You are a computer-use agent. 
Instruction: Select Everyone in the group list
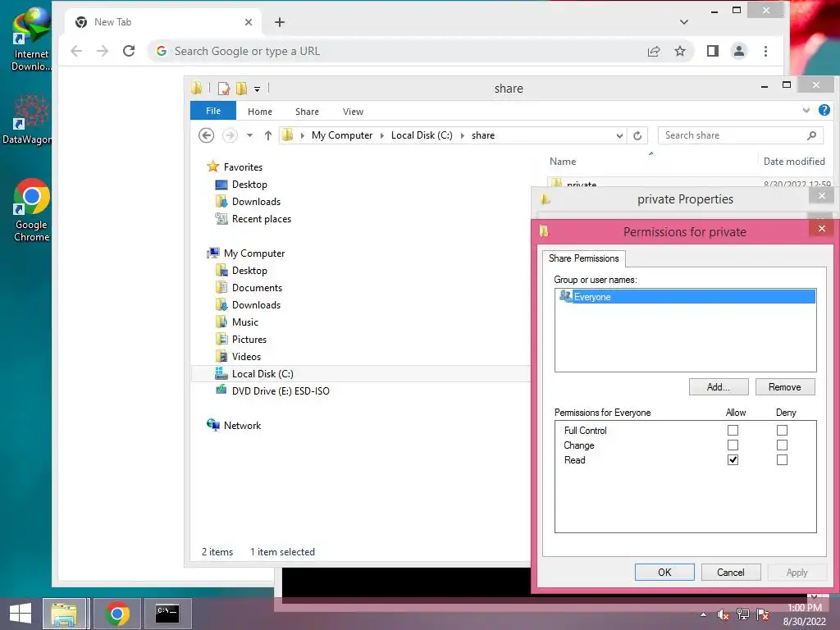[x=686, y=296]
